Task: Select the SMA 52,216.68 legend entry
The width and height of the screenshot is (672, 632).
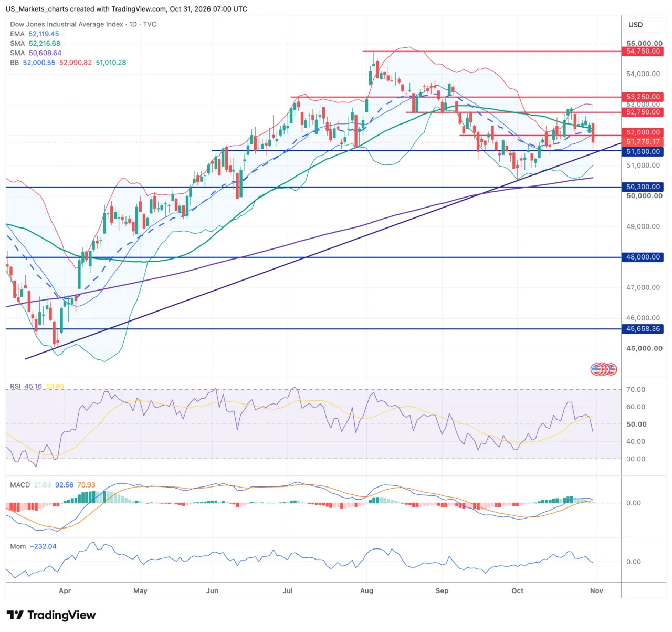Action: (x=35, y=44)
